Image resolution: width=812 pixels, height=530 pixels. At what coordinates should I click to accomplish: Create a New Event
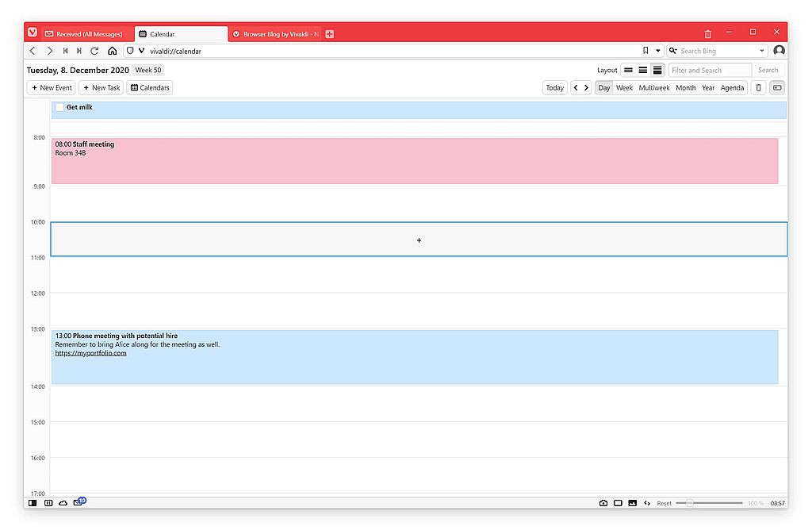point(52,87)
